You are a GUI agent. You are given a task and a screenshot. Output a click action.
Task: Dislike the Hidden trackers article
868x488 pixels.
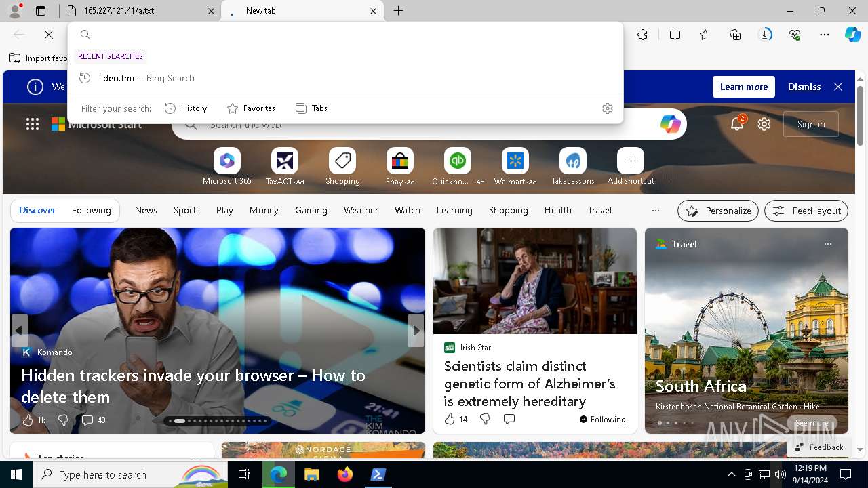click(63, 420)
